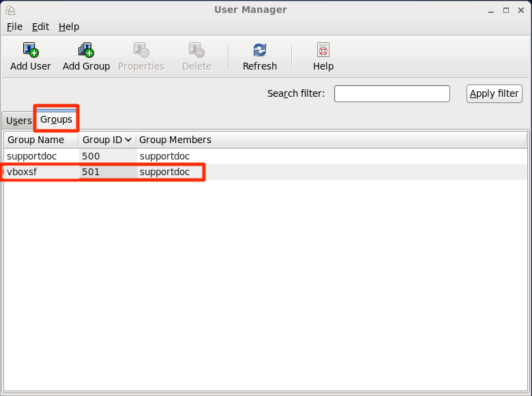
Task: Open the Edit menu
Action: [40, 27]
